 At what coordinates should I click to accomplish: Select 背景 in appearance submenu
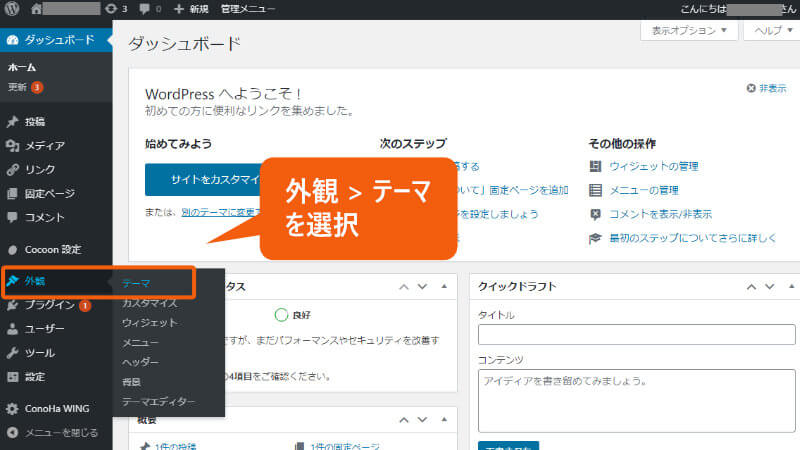click(132, 382)
